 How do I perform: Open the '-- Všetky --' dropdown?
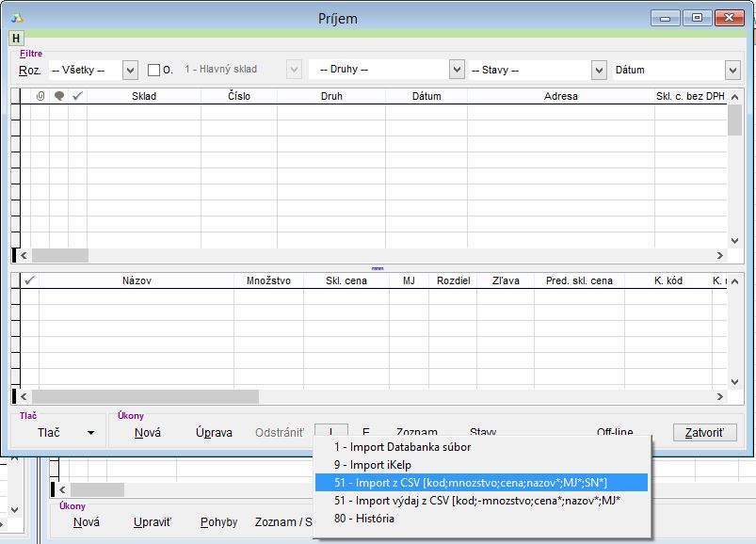(x=130, y=70)
